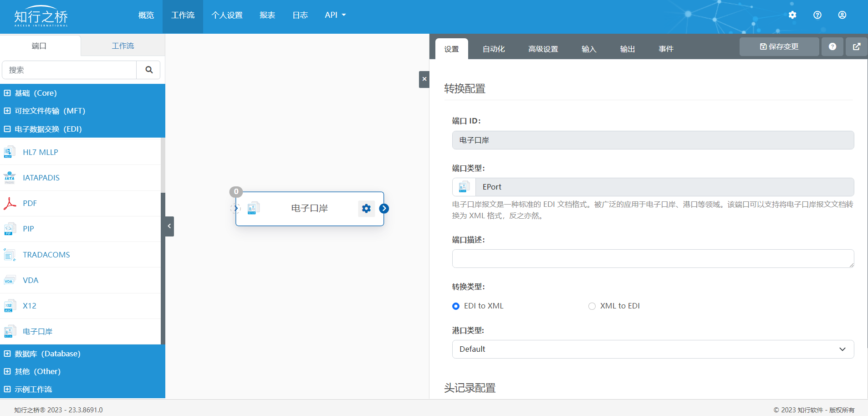Open the 报表 menu item
The height and width of the screenshot is (416, 868).
(x=267, y=15)
